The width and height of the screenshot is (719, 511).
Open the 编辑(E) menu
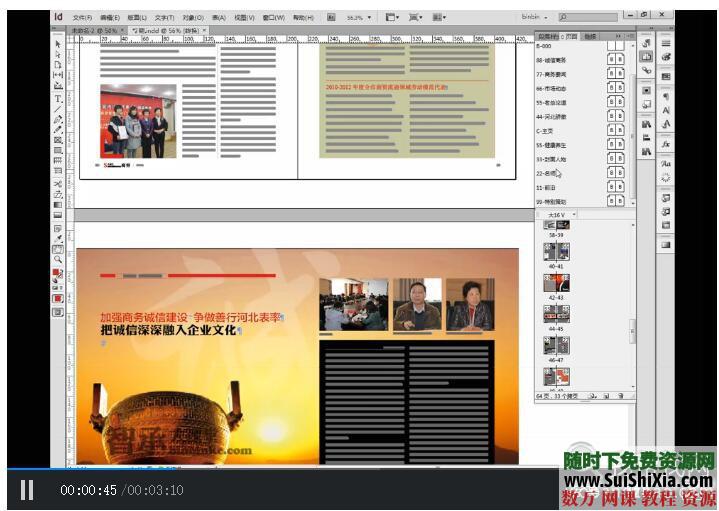[110, 18]
